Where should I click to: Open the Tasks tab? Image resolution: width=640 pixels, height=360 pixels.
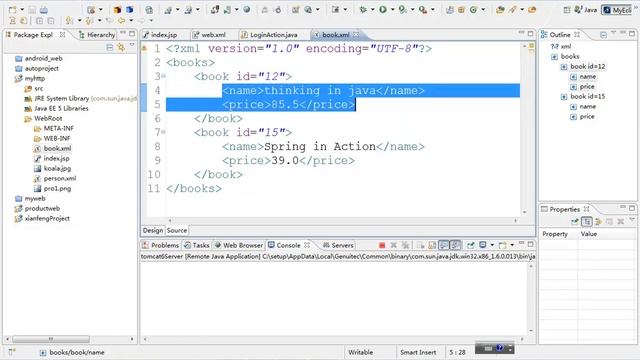[196, 245]
